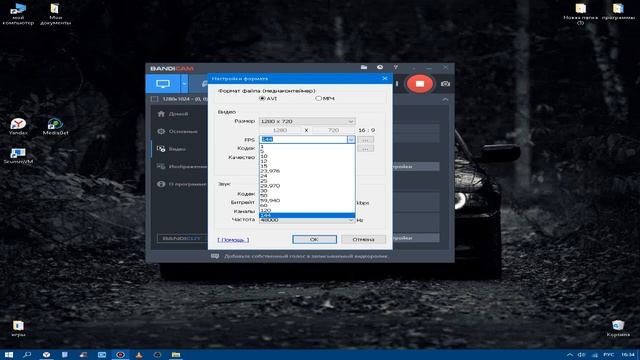Open the recording mode dropdown arrow in Bandicam
This screenshot has width=640, height=360.
pyautogui.click(x=184, y=84)
